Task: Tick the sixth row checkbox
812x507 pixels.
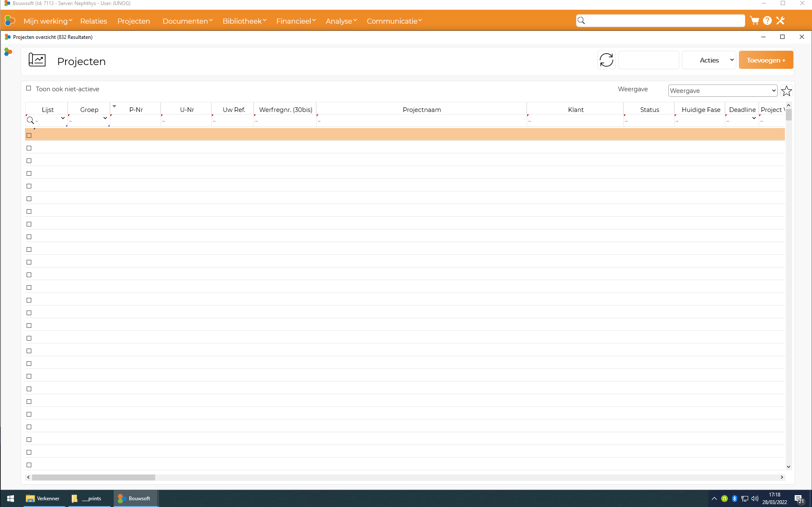Action: [29, 199]
